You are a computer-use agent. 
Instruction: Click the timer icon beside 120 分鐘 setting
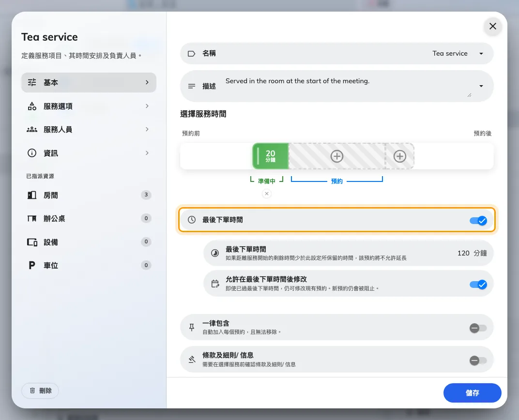pyautogui.click(x=215, y=254)
